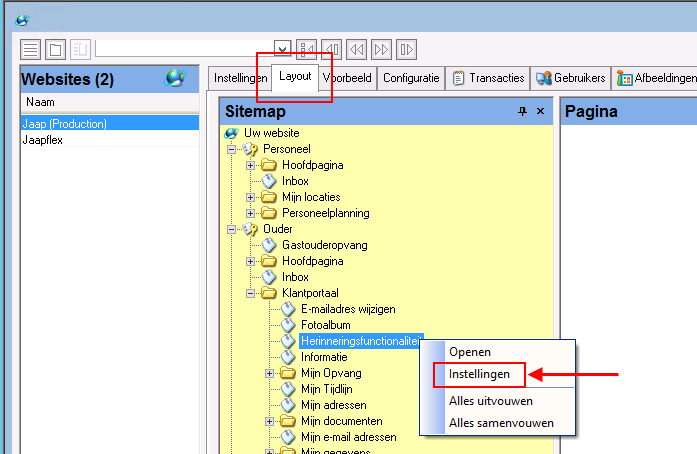The image size is (697, 454).
Task: Select Alles uitvouwen in context menu
Action: point(490,401)
